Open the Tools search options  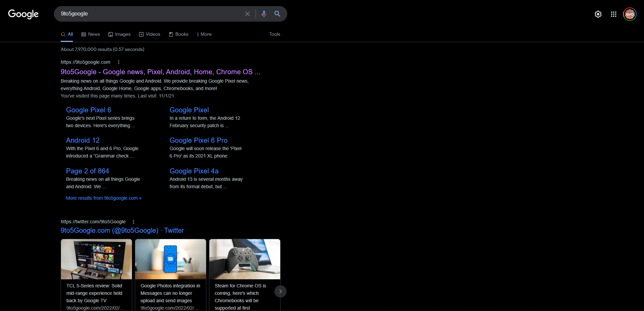[274, 34]
